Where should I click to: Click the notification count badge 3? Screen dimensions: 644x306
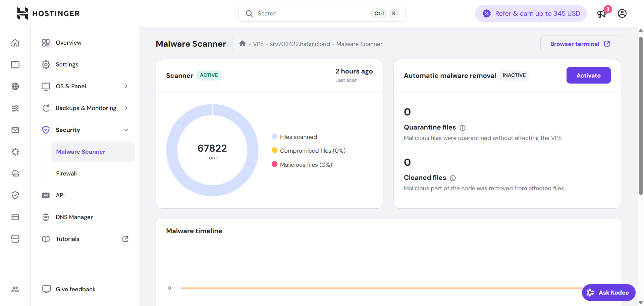click(x=608, y=9)
